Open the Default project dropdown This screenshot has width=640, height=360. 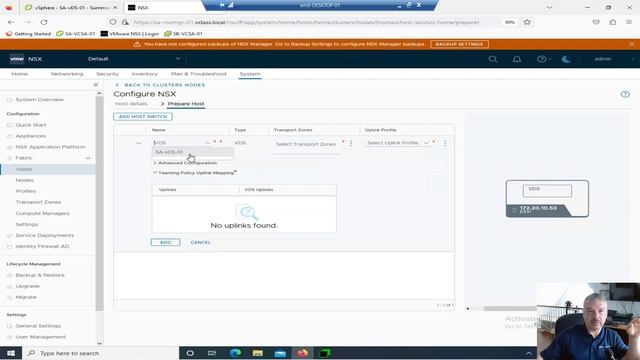[134, 59]
